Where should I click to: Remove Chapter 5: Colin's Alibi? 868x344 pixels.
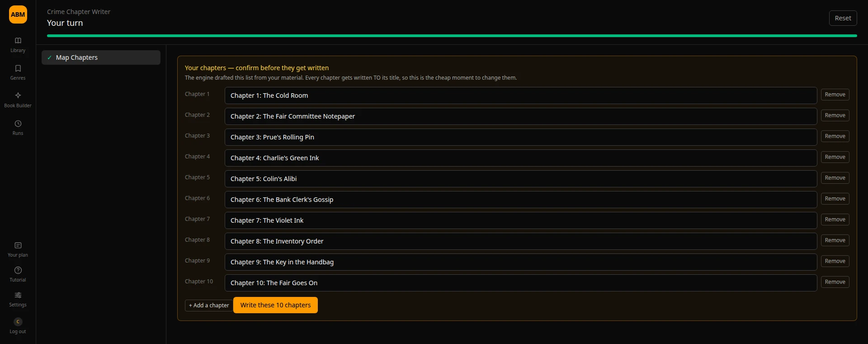pyautogui.click(x=835, y=178)
